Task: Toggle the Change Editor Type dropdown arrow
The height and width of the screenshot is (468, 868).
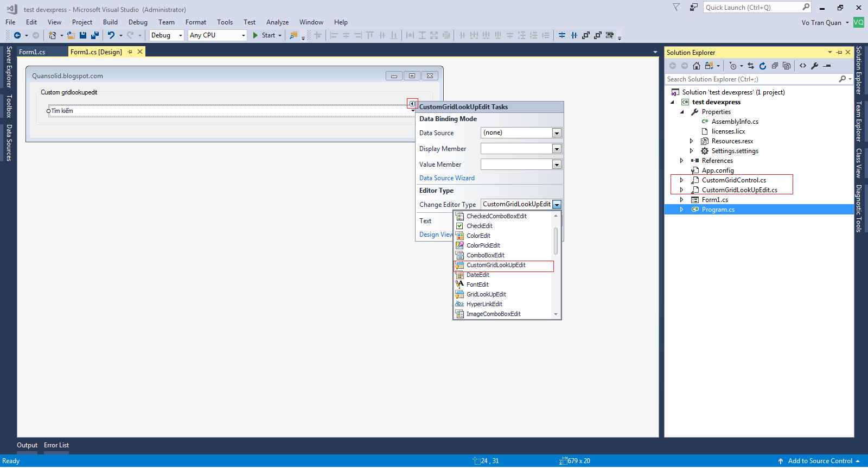Action: click(x=557, y=205)
